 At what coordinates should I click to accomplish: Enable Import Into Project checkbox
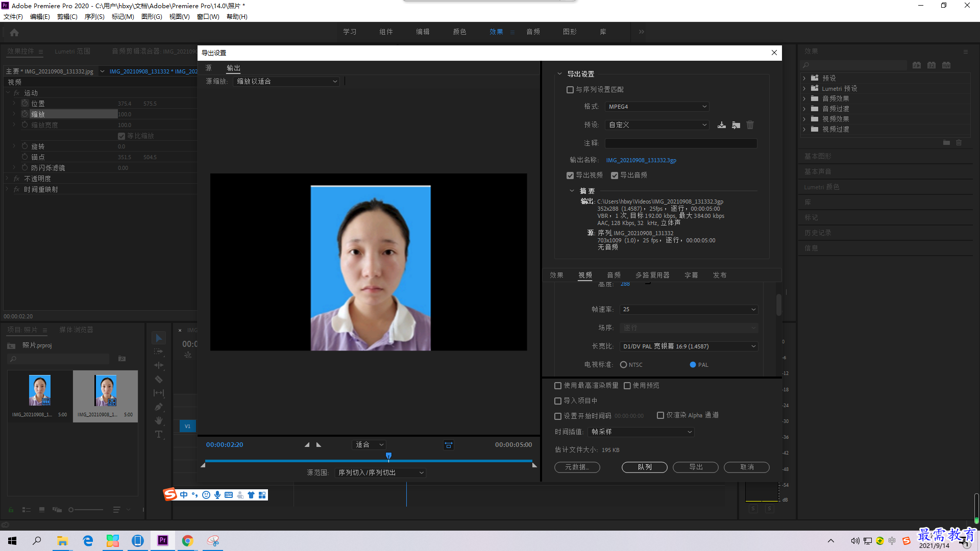558,401
